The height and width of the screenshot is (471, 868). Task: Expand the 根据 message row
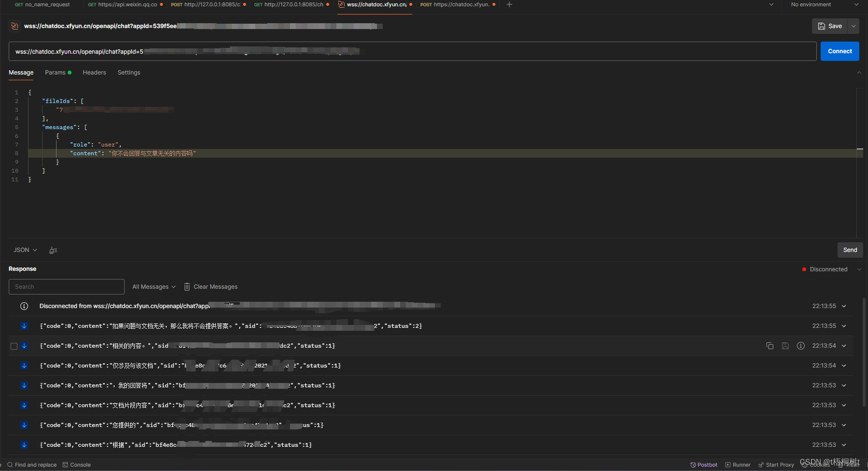pyautogui.click(x=844, y=445)
